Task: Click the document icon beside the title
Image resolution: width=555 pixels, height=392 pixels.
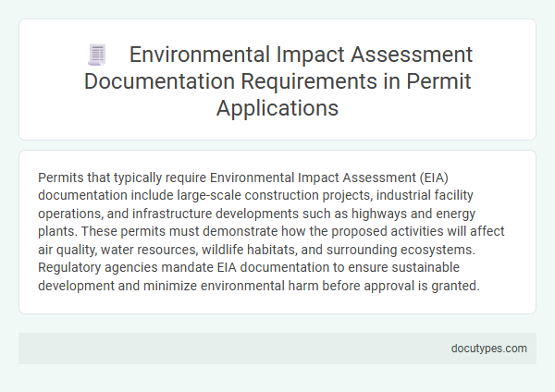Action: 97,55
